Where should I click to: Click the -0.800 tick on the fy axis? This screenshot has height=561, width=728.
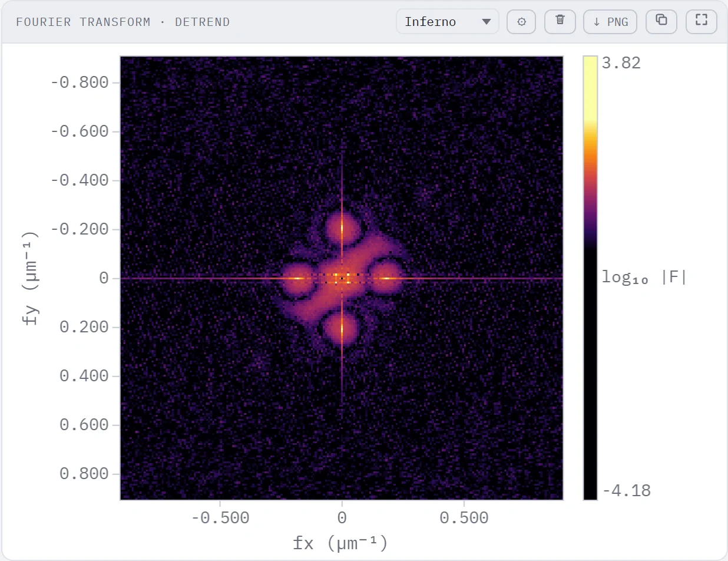(80, 82)
